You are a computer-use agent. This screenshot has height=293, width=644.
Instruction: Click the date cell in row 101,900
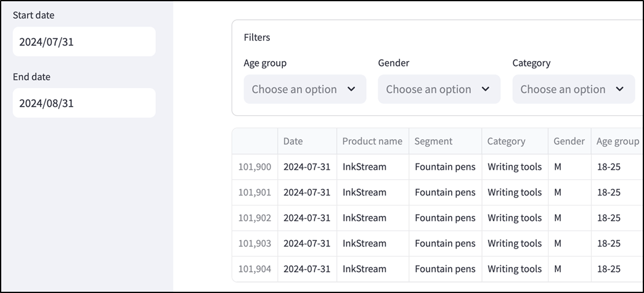[x=308, y=167]
